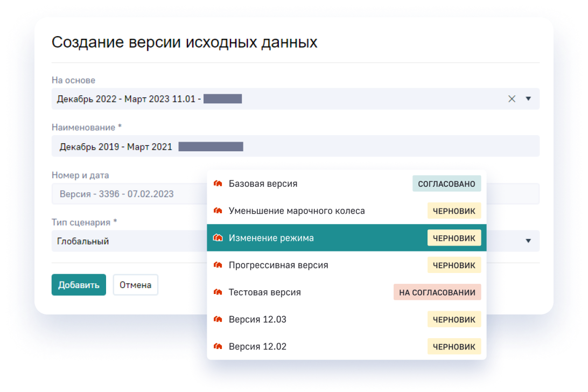Focus the Наименование input field
588x392 pixels.
click(x=296, y=146)
